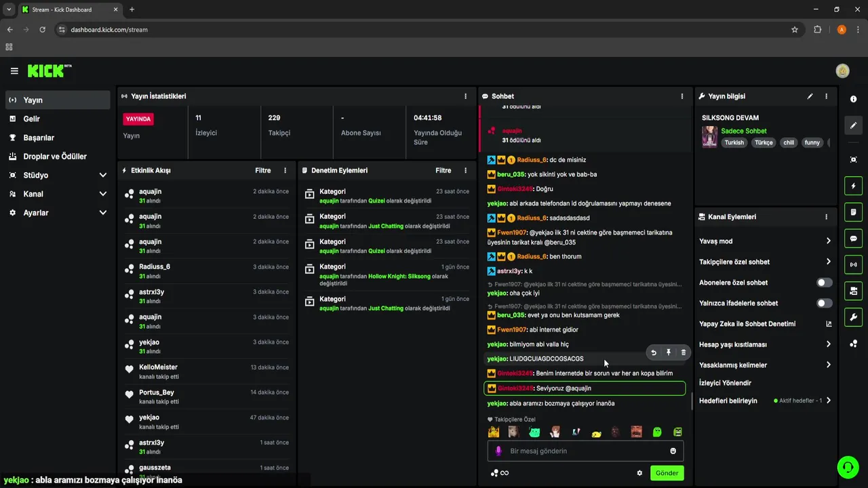This screenshot has width=868, height=488.
Task: Toggle the wrench widget icon in the right sidebar
Action: (853, 317)
